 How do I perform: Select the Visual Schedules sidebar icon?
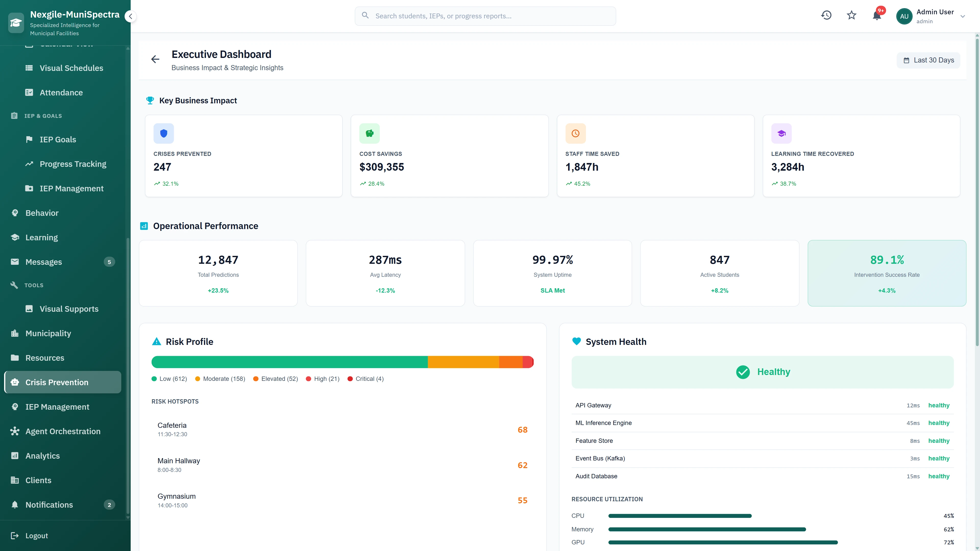coord(29,68)
